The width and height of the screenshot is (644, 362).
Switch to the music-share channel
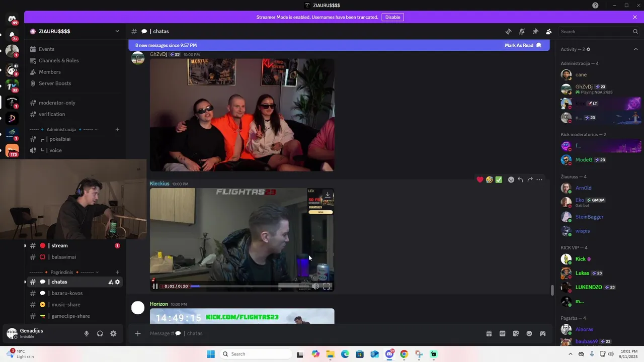[x=75, y=305]
